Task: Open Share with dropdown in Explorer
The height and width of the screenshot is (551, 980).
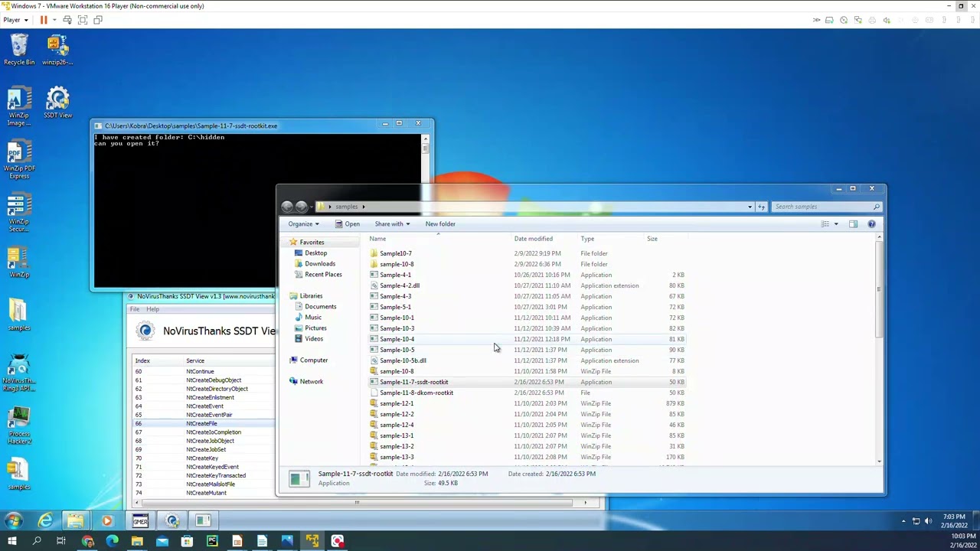Action: pyautogui.click(x=392, y=224)
